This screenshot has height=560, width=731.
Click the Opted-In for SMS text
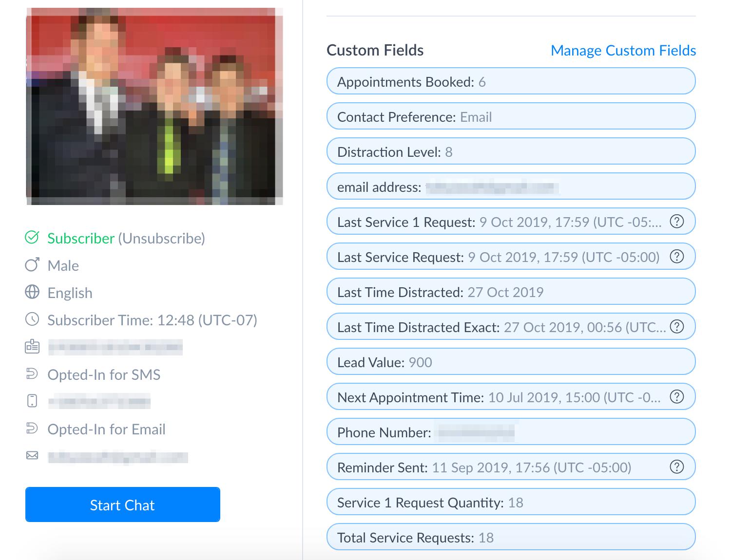[104, 374]
